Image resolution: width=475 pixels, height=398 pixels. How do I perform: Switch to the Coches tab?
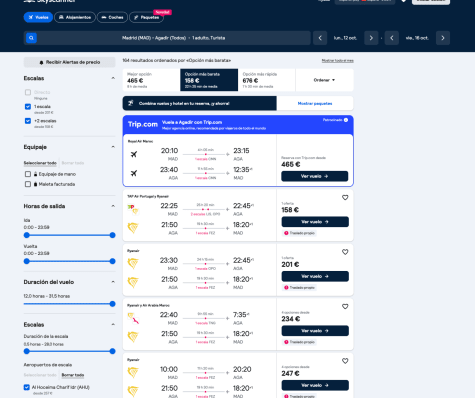[112, 17]
